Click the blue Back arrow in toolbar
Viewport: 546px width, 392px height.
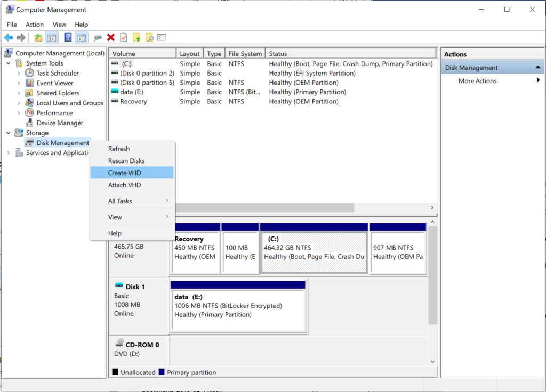9,38
